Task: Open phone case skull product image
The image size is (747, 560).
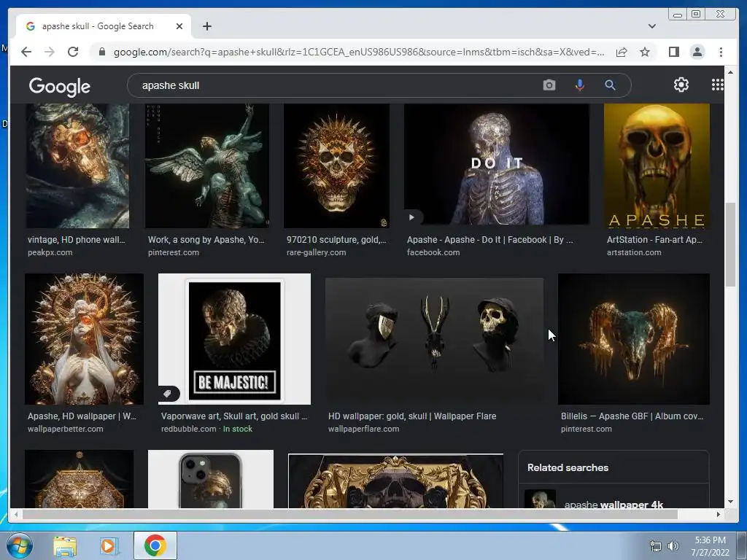Action: [211, 478]
